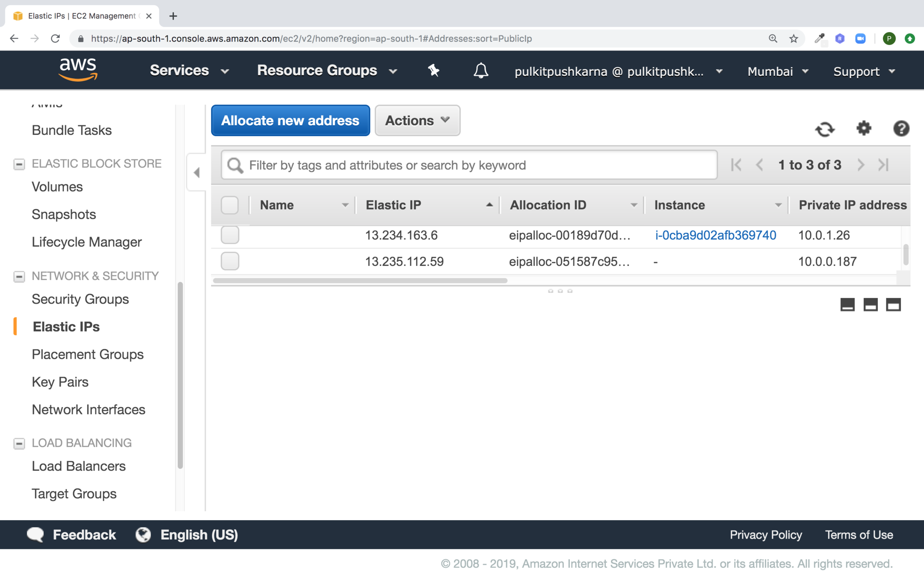Focus the filter by tags search field
Screen dimensions: 924x578
469,165
